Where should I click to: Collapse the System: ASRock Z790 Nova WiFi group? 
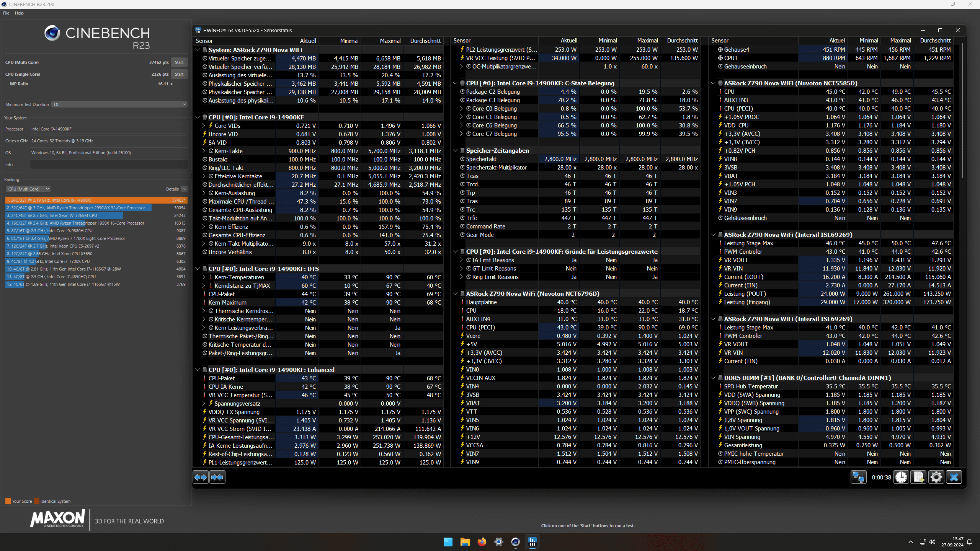click(198, 50)
